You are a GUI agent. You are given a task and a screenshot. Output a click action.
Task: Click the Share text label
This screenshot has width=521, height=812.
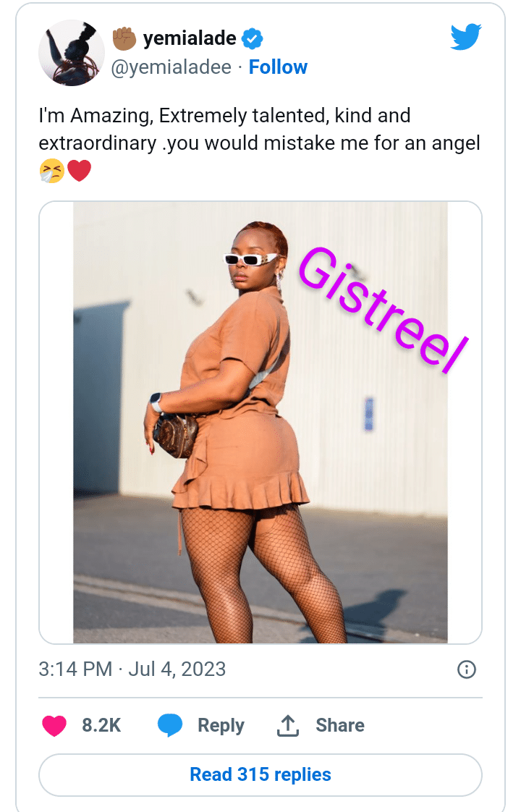[340, 725]
